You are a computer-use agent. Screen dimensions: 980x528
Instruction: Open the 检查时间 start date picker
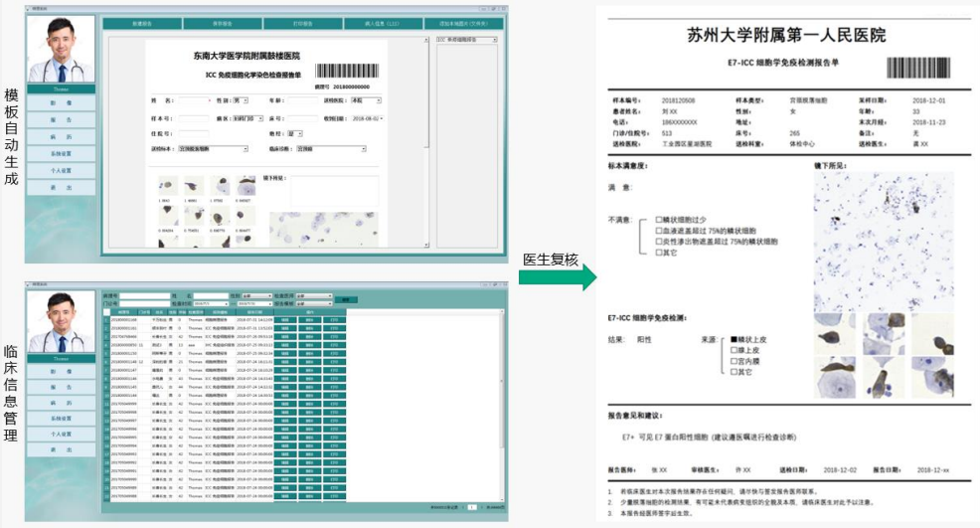point(212,303)
